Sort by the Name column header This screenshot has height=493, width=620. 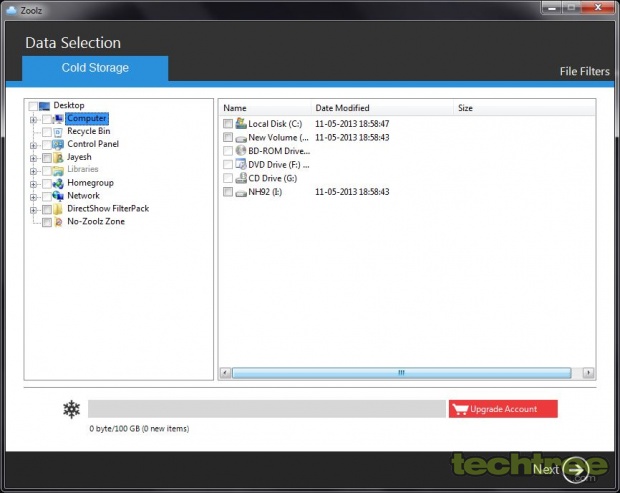(265, 108)
